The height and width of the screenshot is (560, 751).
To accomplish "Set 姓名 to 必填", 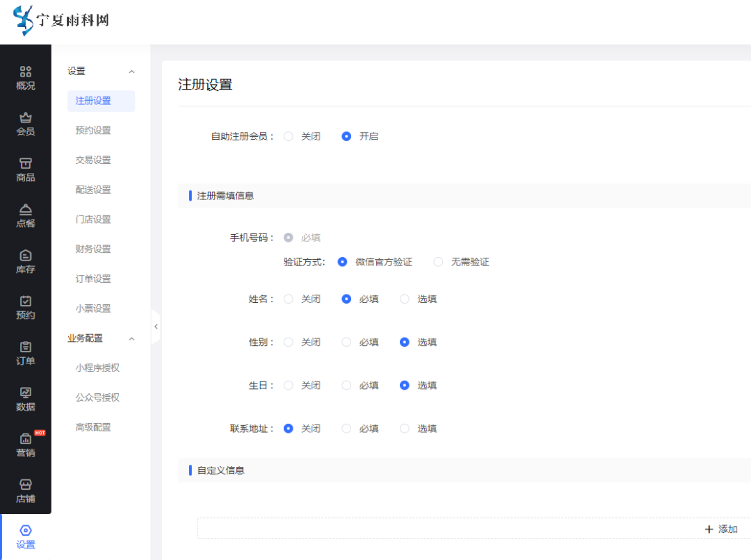I will point(346,299).
